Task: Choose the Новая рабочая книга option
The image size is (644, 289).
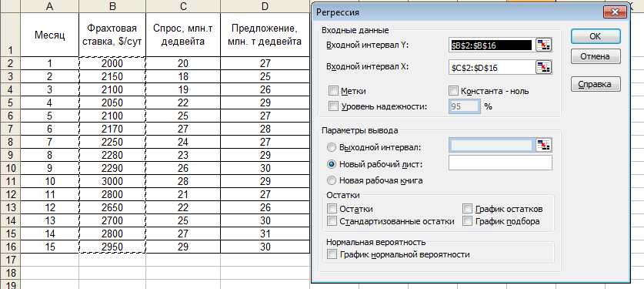Action: click(x=332, y=180)
